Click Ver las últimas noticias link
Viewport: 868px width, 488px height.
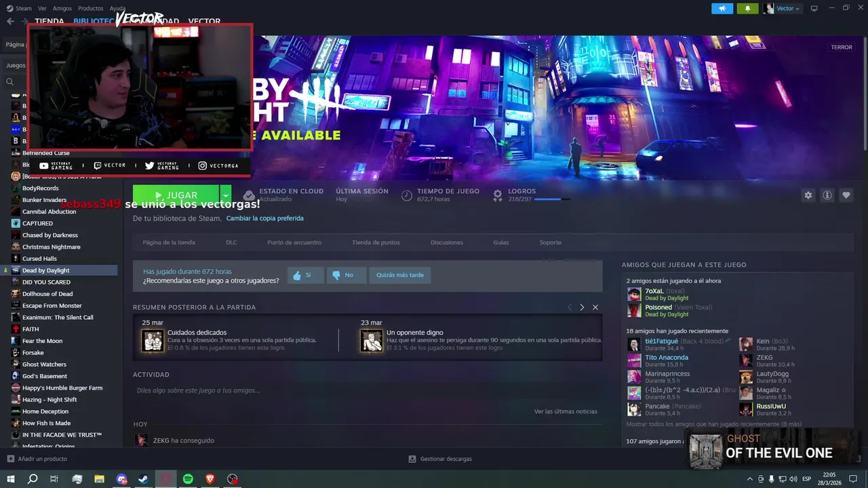click(566, 411)
